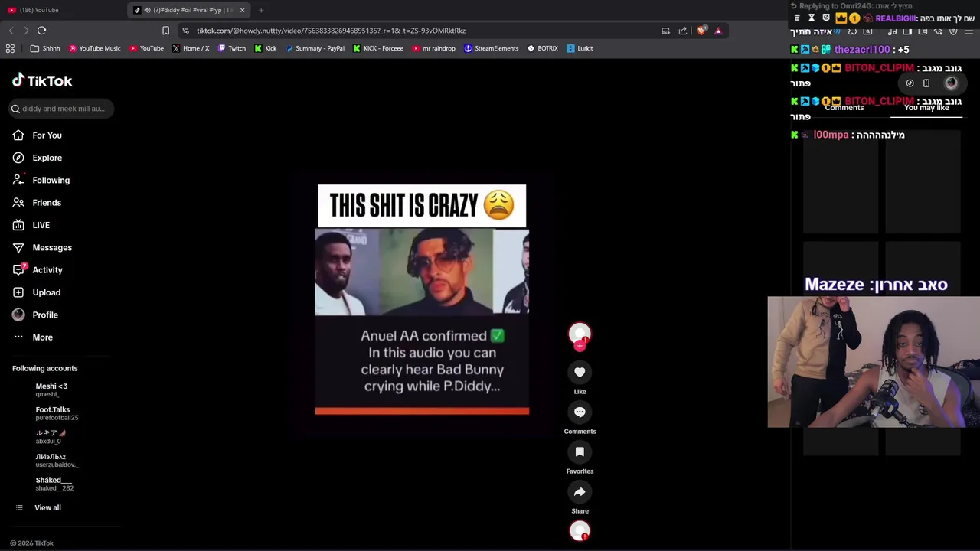Screen dimensions: 980x551
Task: Open the browser apps grid icon
Action: coord(10,48)
